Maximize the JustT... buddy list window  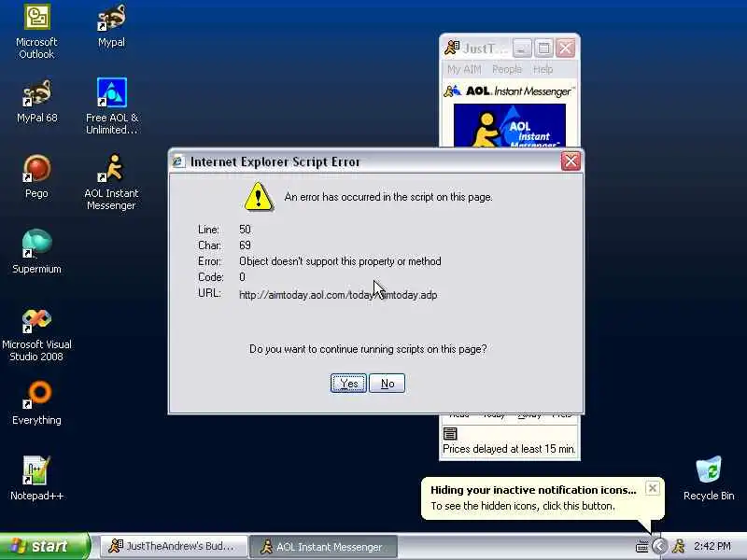[x=544, y=49]
